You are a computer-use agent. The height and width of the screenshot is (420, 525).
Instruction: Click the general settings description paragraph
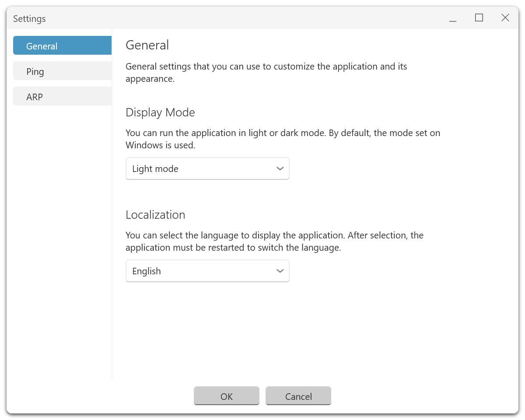(266, 73)
